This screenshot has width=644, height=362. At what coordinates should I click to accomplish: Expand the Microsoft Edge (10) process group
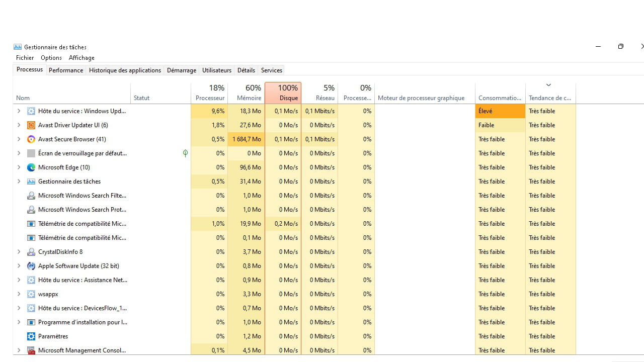point(19,167)
